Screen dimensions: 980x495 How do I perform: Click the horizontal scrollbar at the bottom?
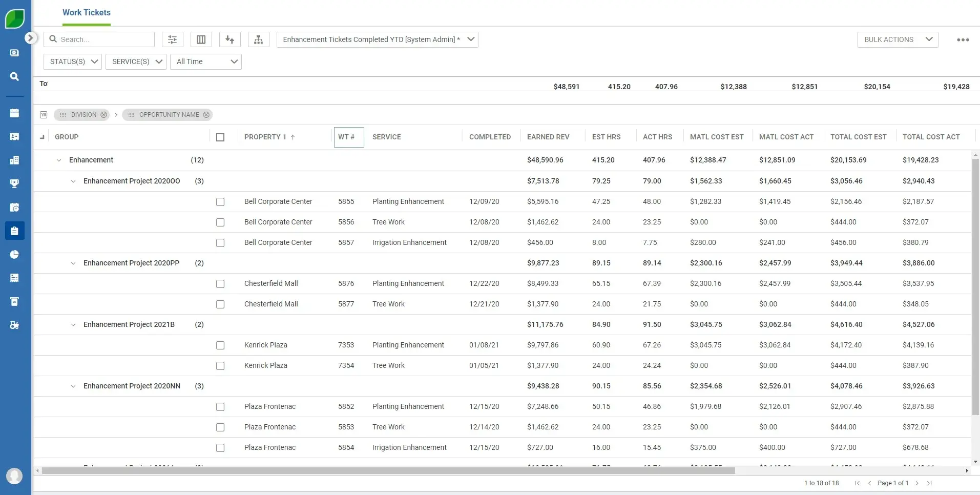click(388, 470)
